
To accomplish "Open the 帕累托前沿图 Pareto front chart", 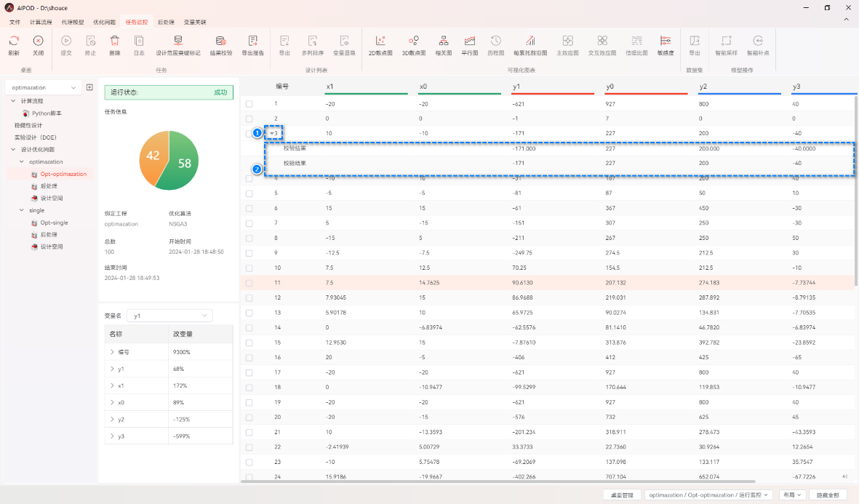I will click(x=530, y=41).
